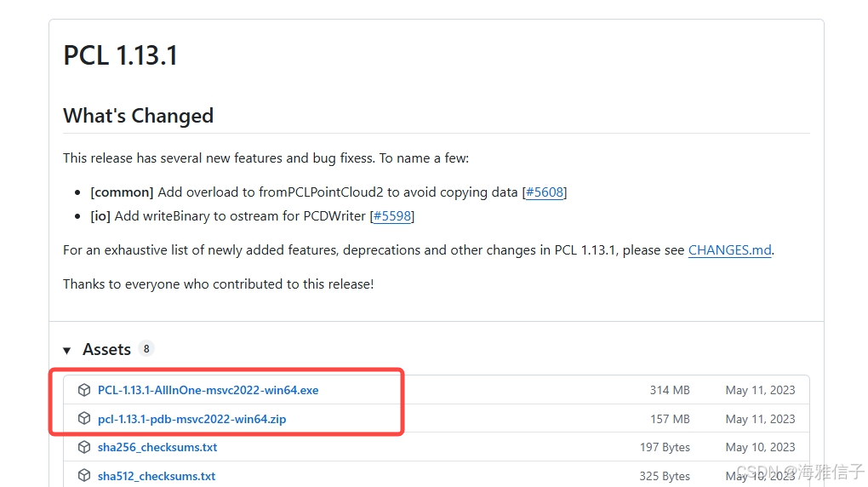Viewport: 868px width, 487px height.
Task: Click package icon beside pcl-1.13.1-pdb zip
Action: point(84,418)
